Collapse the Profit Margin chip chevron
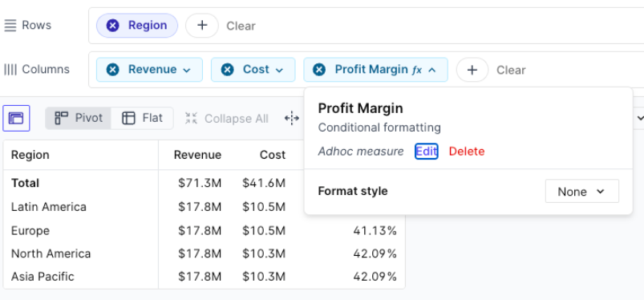This screenshot has width=644, height=300. click(x=431, y=71)
